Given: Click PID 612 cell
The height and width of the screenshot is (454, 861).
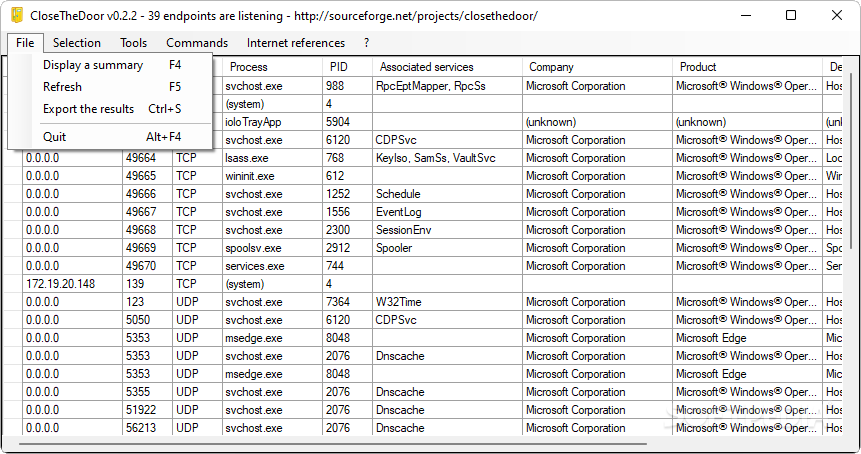Looking at the screenshot, I should pos(348,176).
